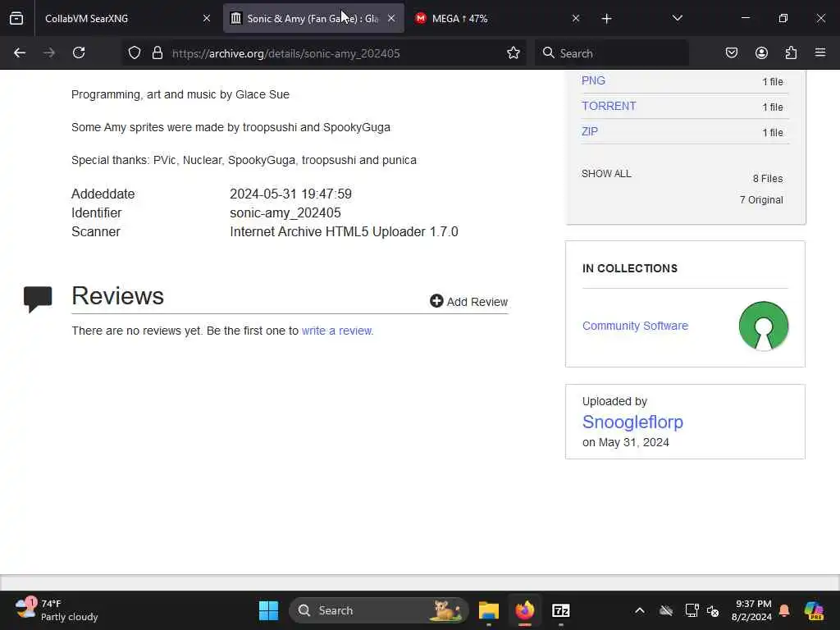
Task: Open a new tab with the plus button
Action: [606, 19]
